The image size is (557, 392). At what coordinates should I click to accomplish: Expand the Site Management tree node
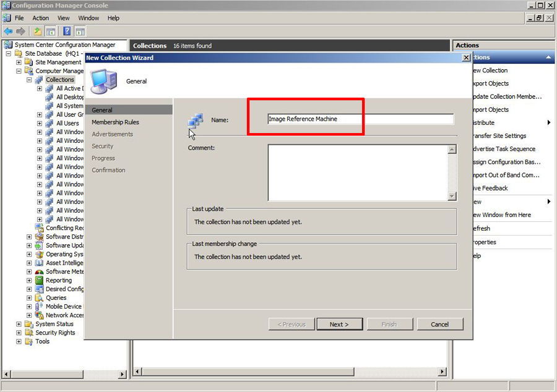click(19, 62)
